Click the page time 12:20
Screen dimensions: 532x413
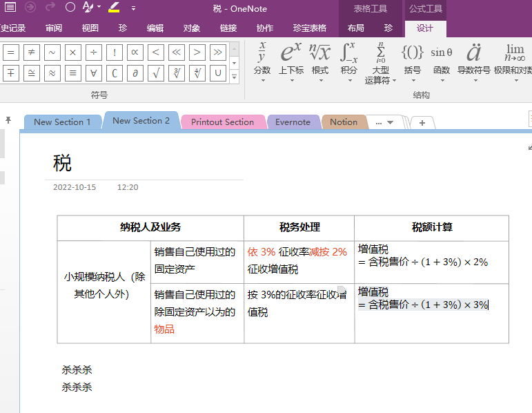(x=128, y=187)
